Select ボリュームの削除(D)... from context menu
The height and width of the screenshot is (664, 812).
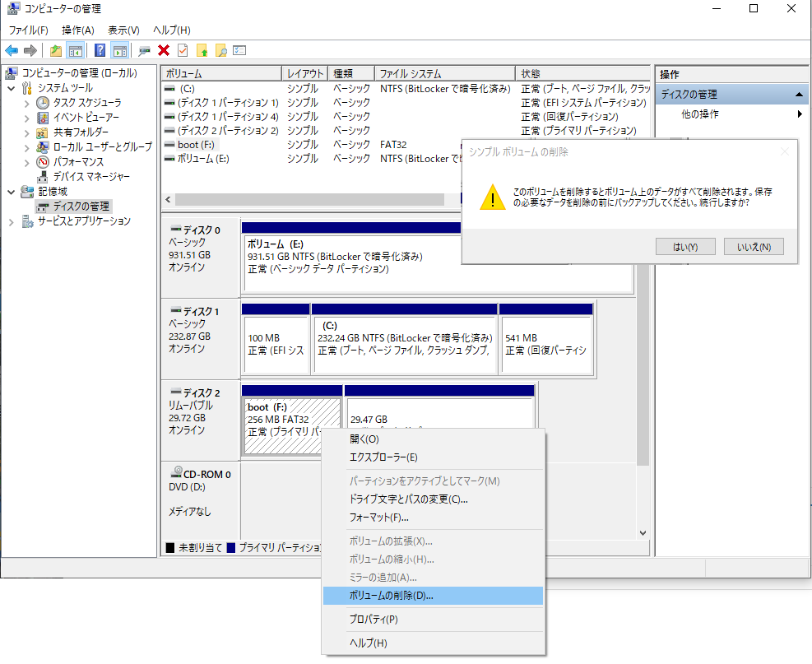[x=391, y=596]
